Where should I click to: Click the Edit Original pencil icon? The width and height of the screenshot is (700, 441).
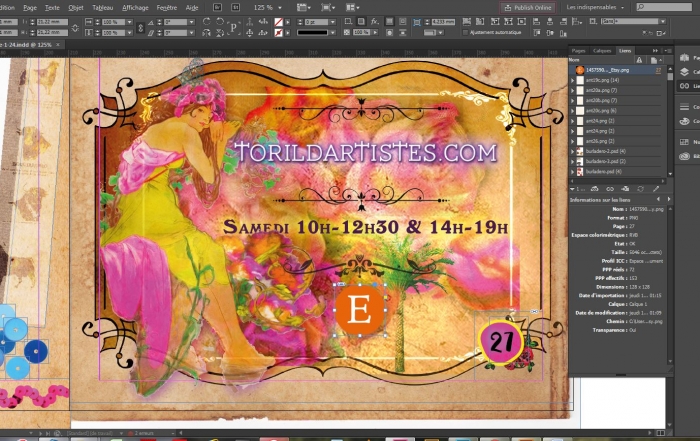(656, 189)
